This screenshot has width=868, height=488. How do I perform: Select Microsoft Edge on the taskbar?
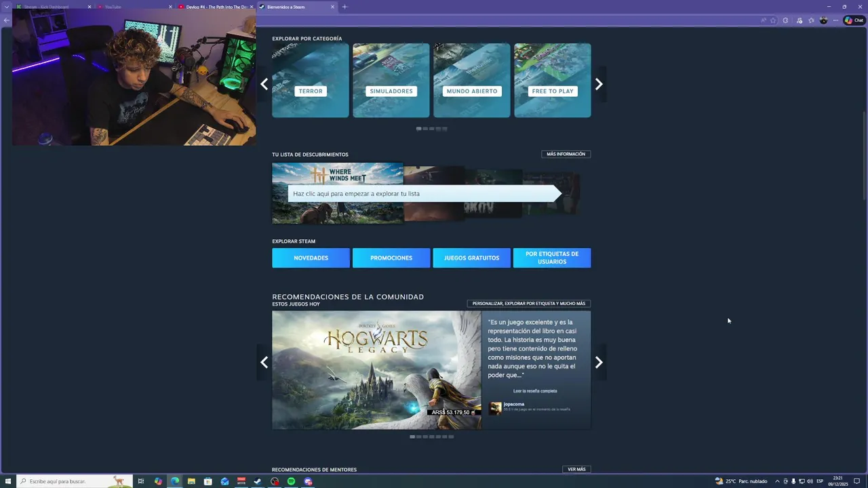175,481
